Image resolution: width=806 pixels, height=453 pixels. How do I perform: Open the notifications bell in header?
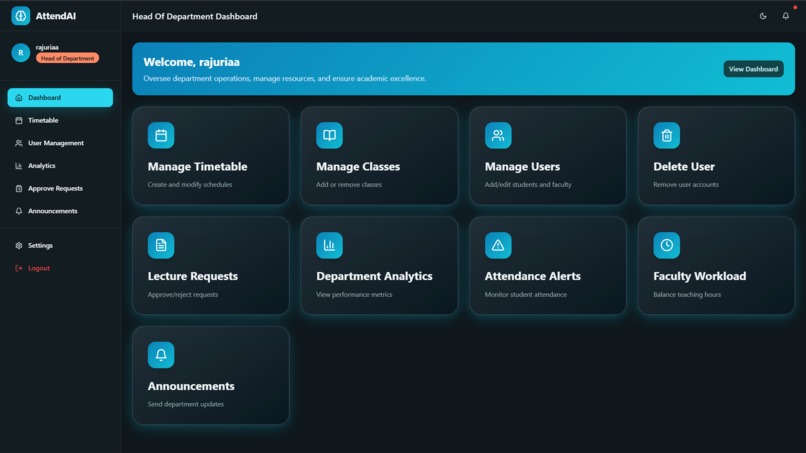coord(785,16)
